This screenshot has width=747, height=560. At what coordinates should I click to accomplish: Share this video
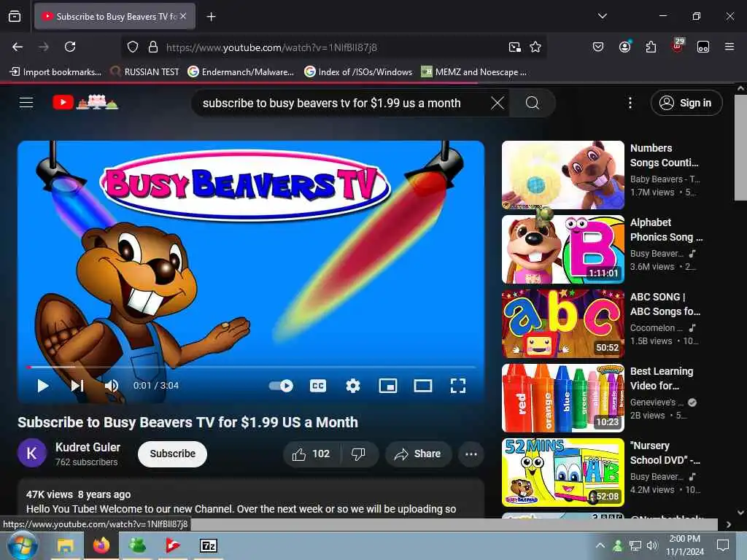pyautogui.click(x=417, y=454)
